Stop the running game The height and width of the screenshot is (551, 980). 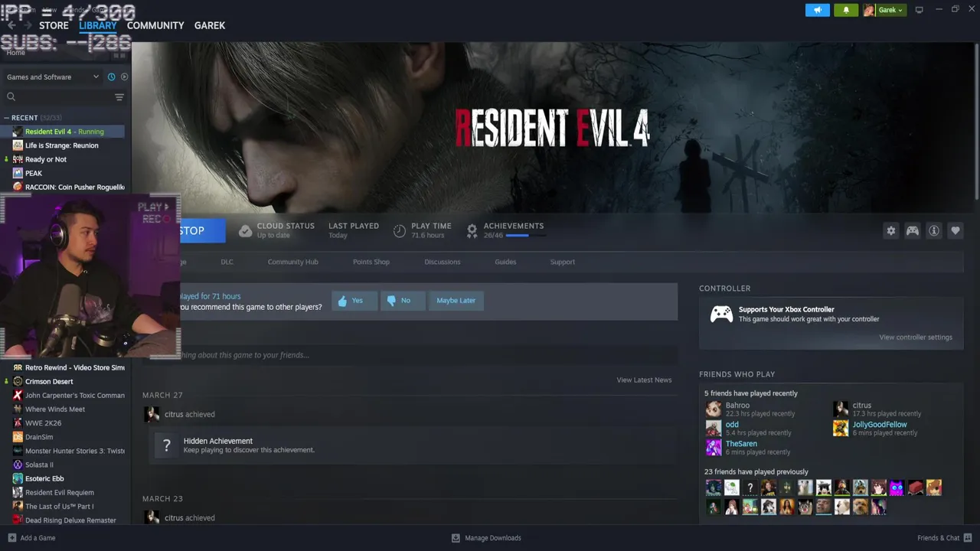point(203,230)
